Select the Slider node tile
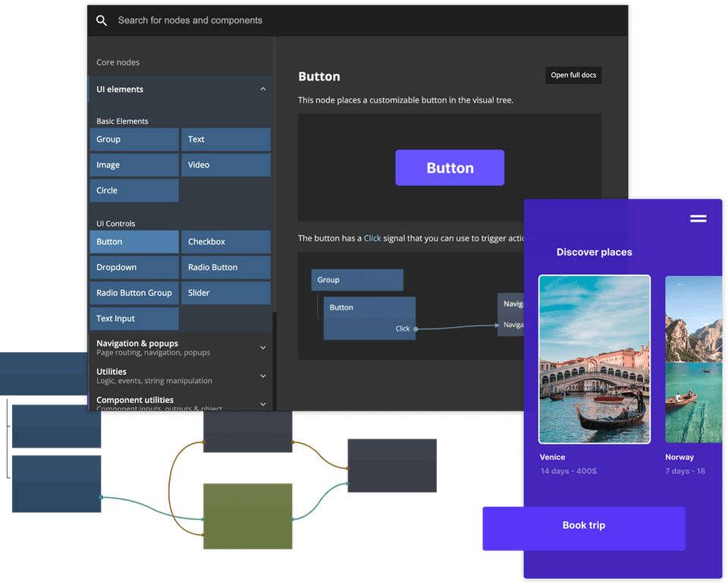The width and height of the screenshot is (728, 585). (225, 293)
